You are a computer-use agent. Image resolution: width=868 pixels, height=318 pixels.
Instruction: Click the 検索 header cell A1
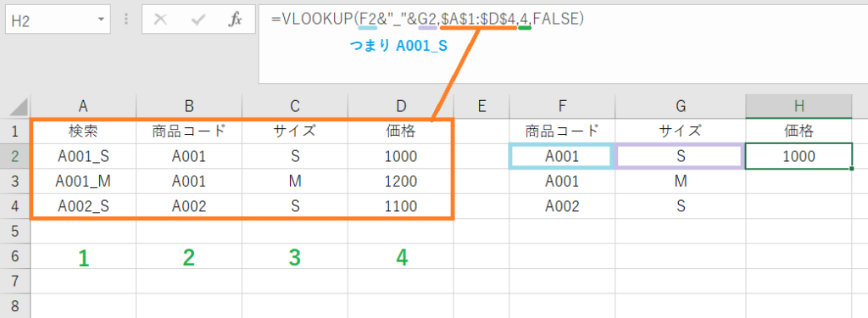coord(83,131)
